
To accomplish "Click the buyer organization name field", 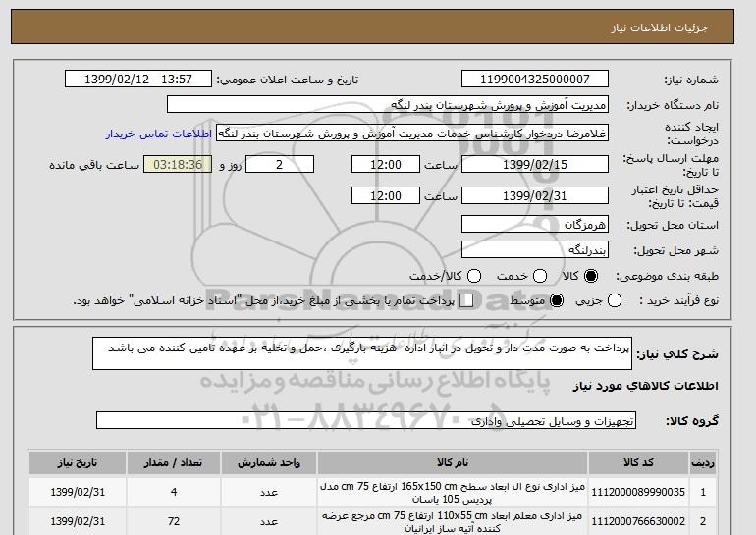I will [x=388, y=105].
